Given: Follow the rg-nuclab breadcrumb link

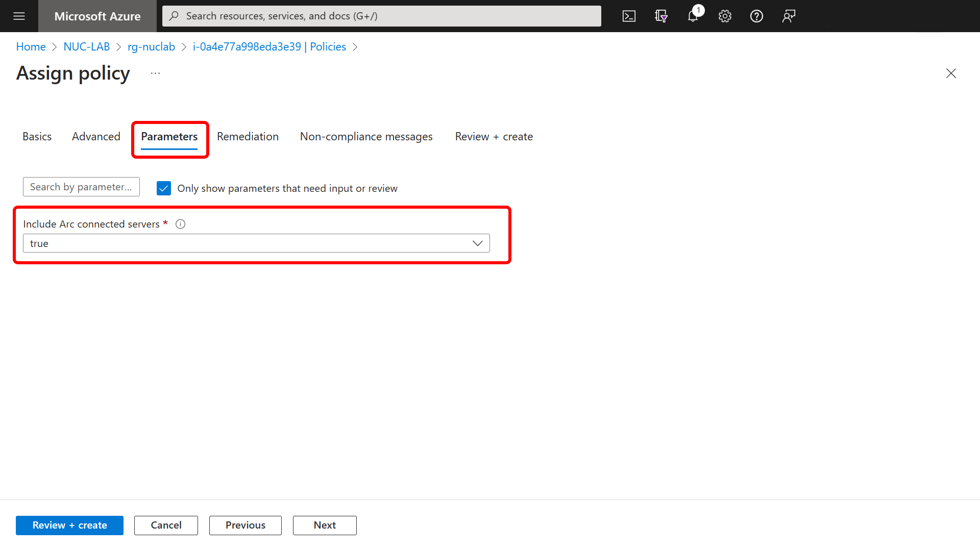Looking at the screenshot, I should pyautogui.click(x=151, y=47).
